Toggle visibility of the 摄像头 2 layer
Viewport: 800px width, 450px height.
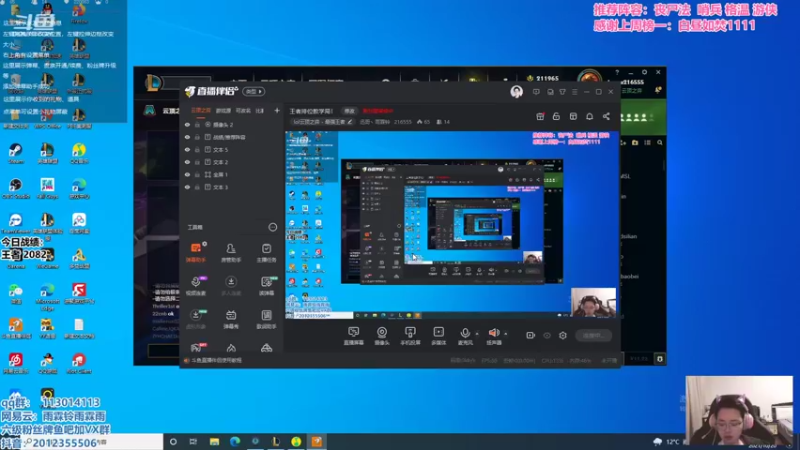pyautogui.click(x=187, y=124)
